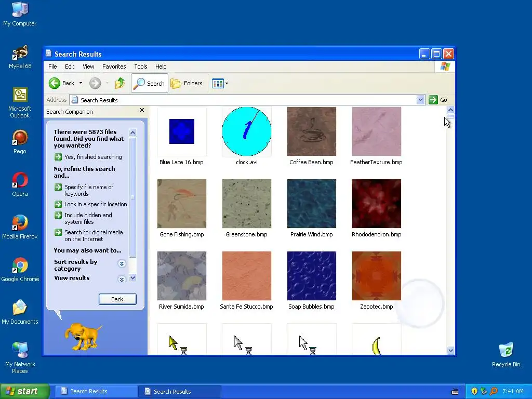
Task: Launch Mozilla Firefox from desktop
Action: [20, 227]
